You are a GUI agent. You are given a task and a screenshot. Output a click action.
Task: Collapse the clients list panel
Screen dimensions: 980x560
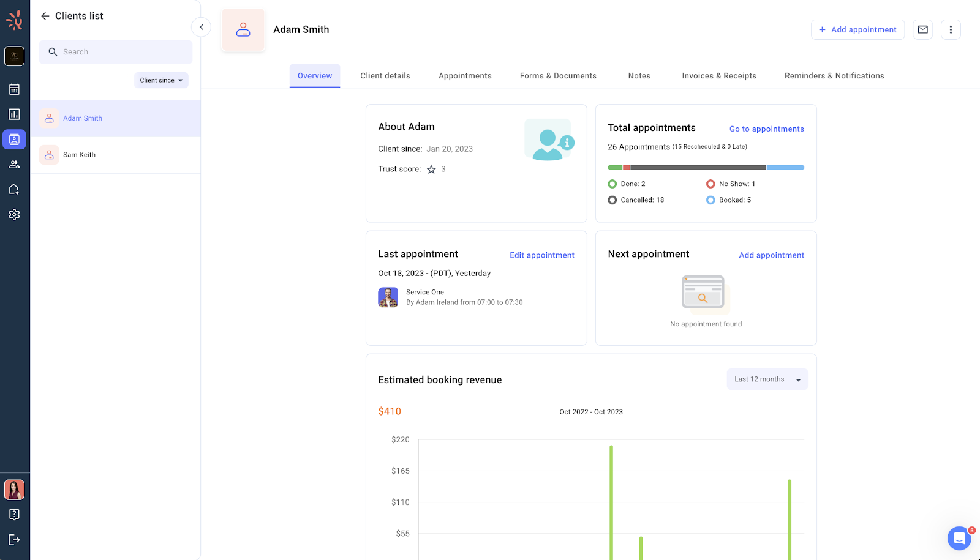(202, 27)
